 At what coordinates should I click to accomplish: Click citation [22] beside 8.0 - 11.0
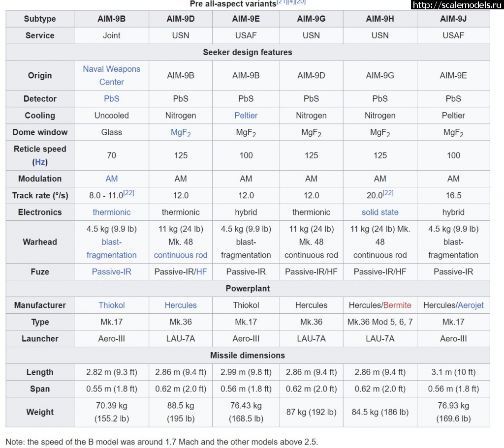coord(128,193)
